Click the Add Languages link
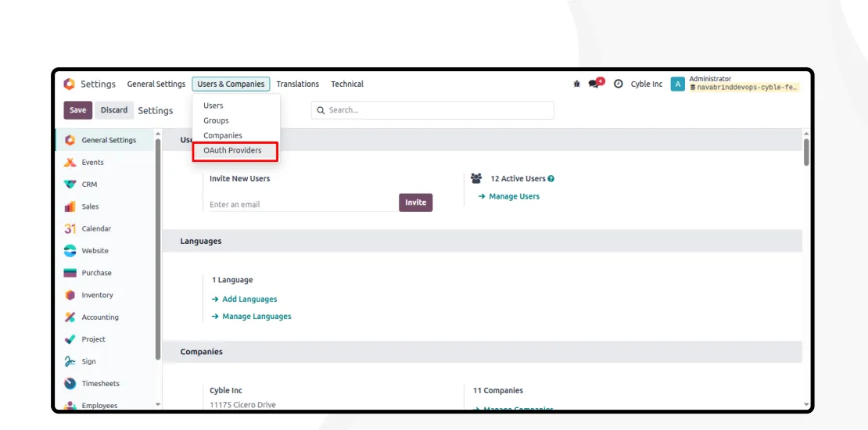 click(249, 299)
